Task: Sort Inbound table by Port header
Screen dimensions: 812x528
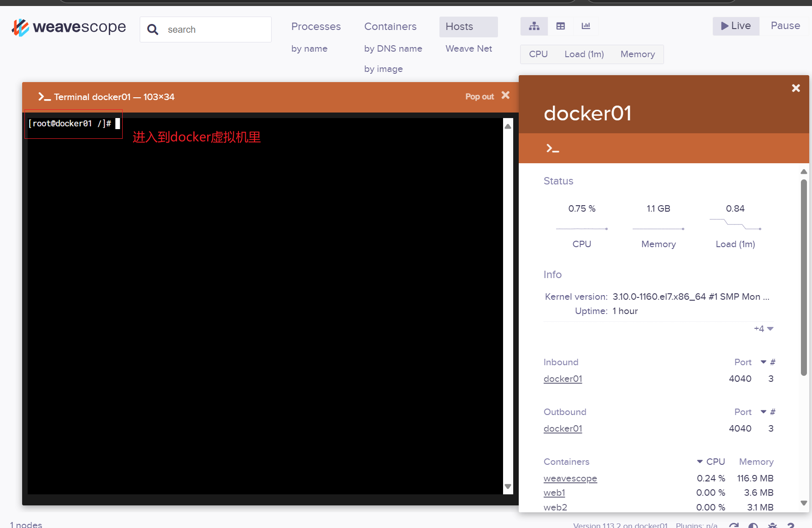Action: (x=743, y=362)
